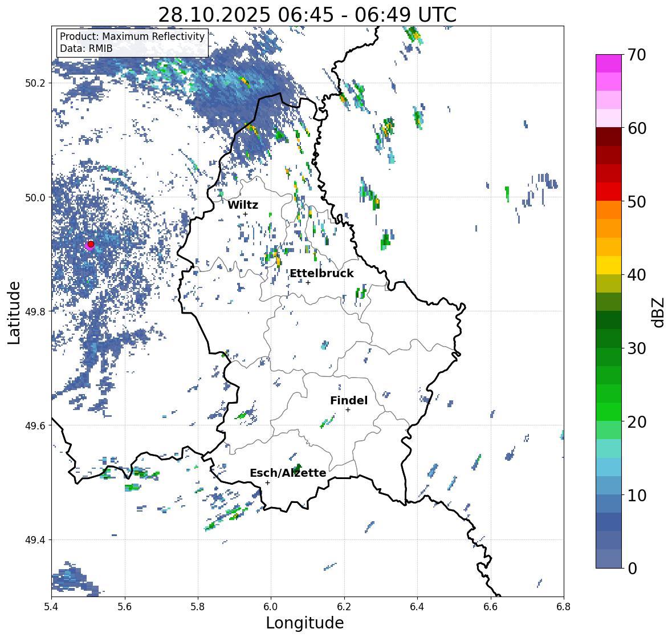Image resolution: width=672 pixels, height=637 pixels.
Task: Click the 20 dBZ colorbar tick label
Action: coord(637,422)
